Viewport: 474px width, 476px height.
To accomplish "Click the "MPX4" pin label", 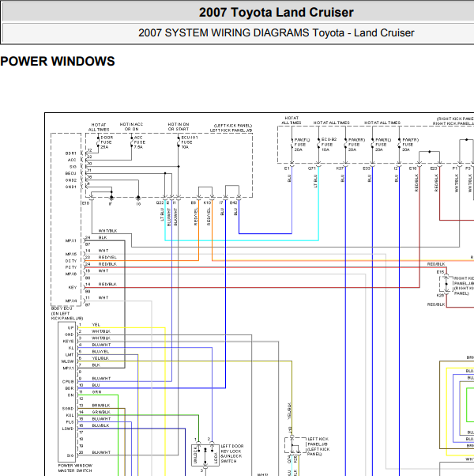I will click(71, 300).
